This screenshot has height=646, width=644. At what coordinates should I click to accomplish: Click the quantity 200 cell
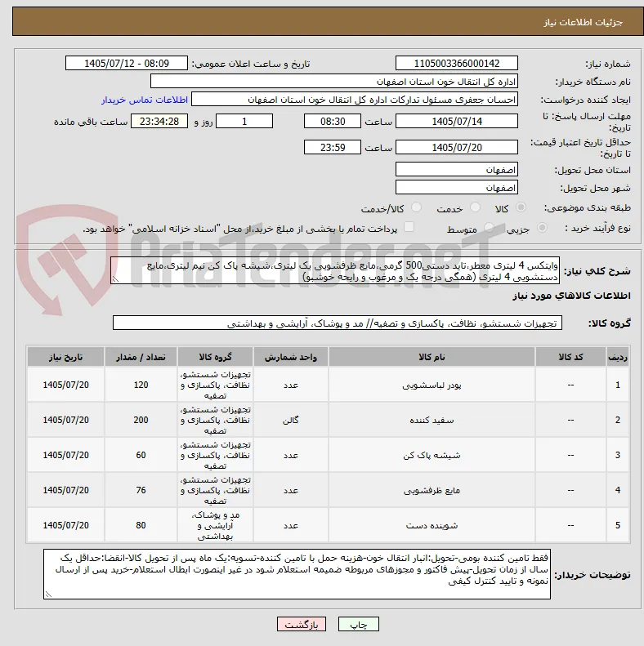point(141,420)
